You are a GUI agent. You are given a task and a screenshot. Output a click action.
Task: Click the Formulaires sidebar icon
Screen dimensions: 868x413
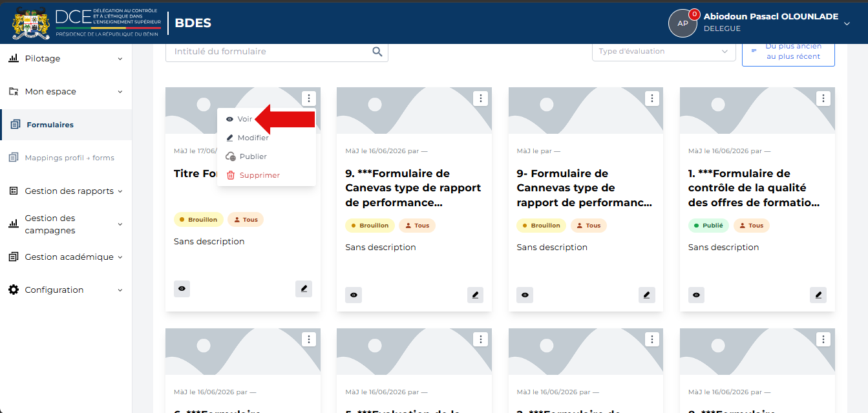16,125
